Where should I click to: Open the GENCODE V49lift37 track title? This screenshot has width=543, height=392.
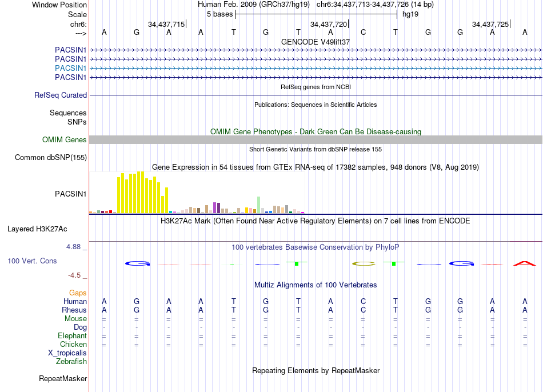pyautogui.click(x=316, y=42)
